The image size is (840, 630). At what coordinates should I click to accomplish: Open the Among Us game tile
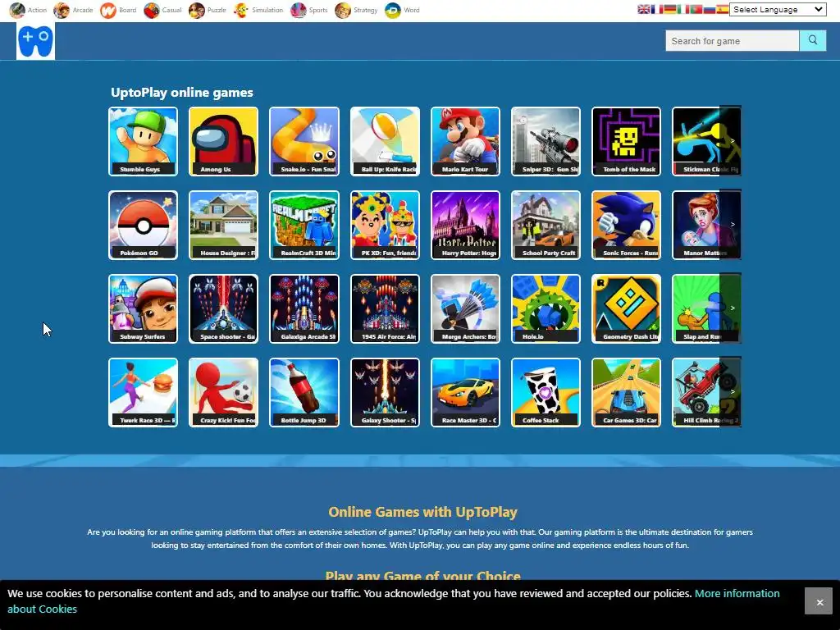pyautogui.click(x=223, y=141)
